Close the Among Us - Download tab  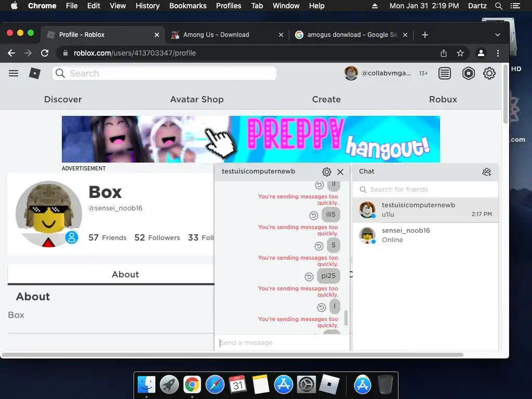[x=281, y=35]
